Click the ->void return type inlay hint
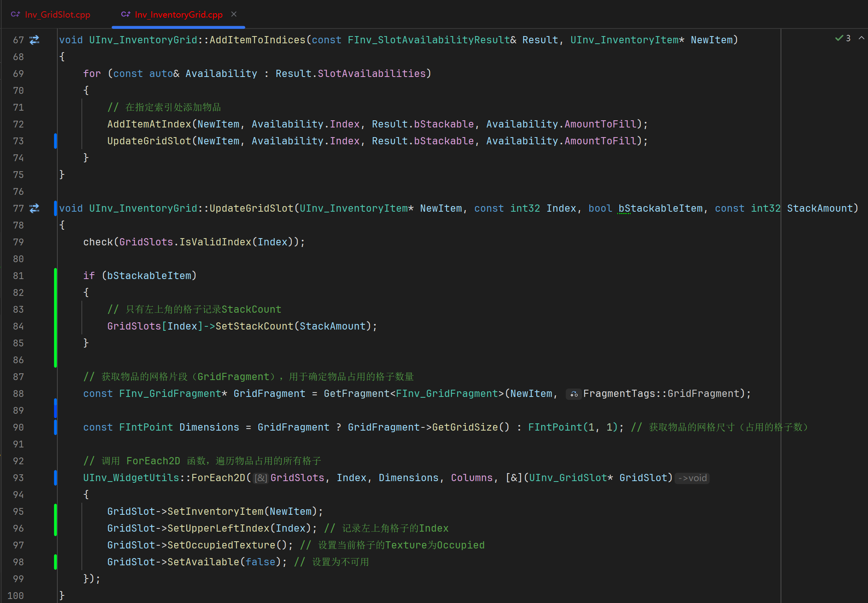 click(692, 478)
